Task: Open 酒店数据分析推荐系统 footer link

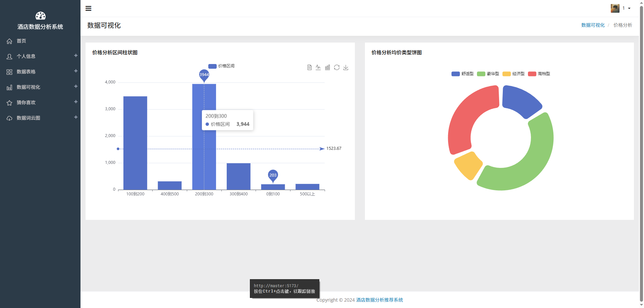Action: (379, 300)
